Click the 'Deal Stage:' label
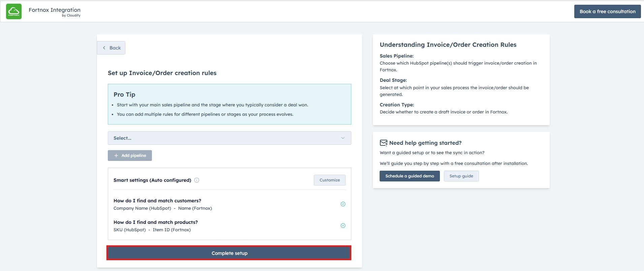 (393, 80)
